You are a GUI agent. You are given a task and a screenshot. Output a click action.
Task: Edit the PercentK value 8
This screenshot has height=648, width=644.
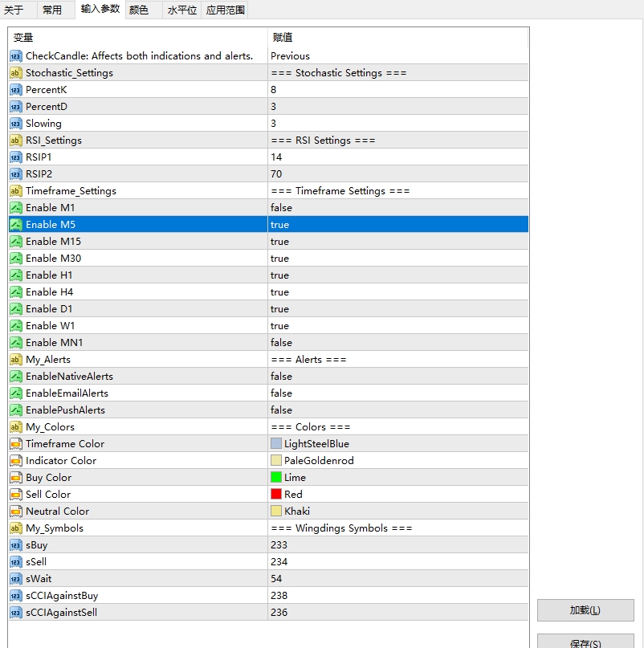pyautogui.click(x=398, y=90)
